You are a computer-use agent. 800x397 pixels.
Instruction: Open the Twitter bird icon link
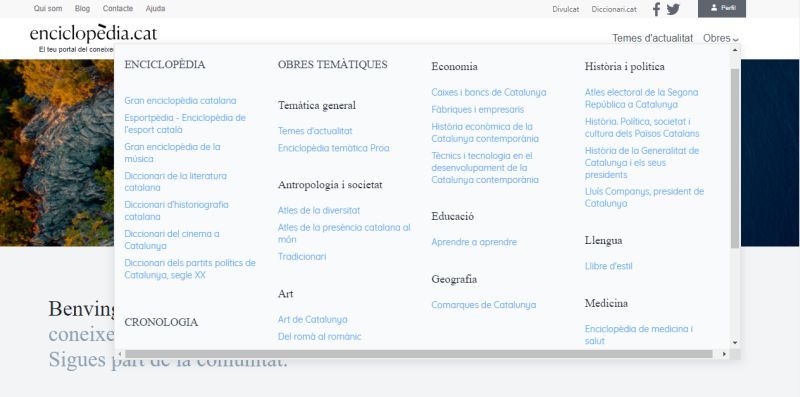coord(673,9)
